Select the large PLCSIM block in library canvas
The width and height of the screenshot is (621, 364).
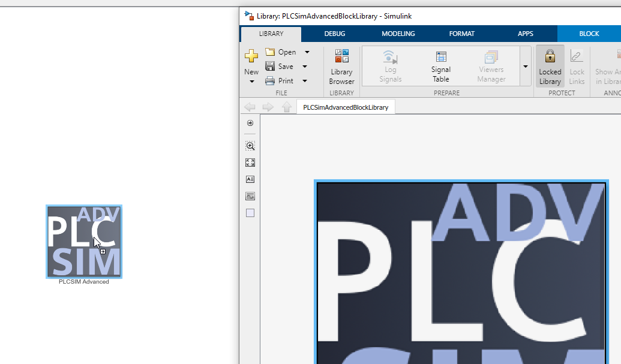[x=461, y=272]
